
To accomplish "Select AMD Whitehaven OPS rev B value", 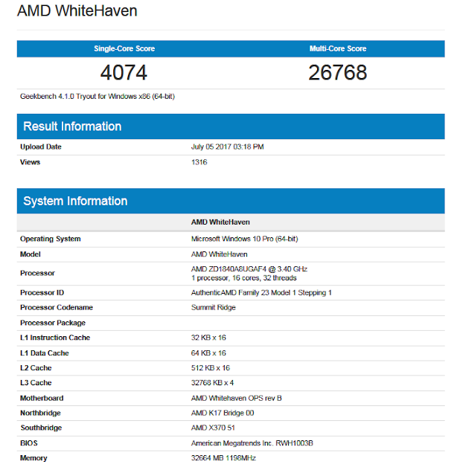I will [237, 399].
